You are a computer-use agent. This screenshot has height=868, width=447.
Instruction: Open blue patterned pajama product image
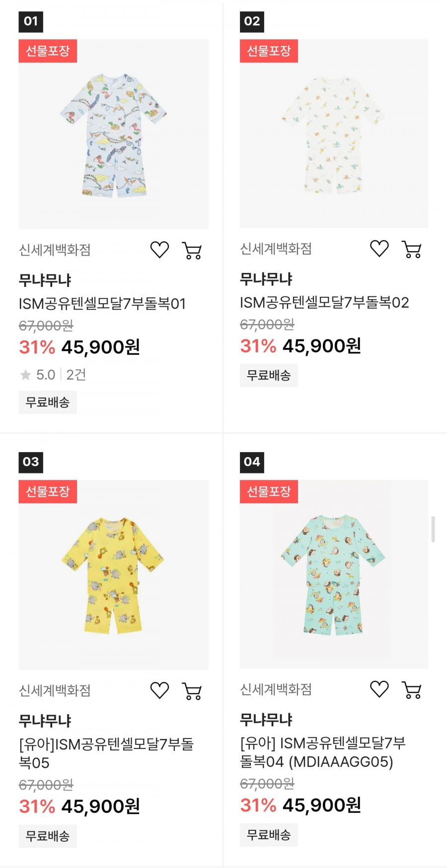coord(113,134)
